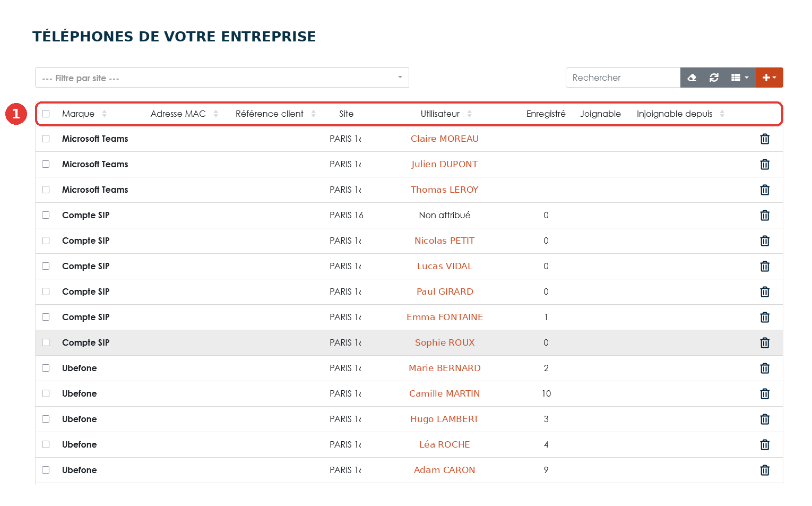
Task: Delete the Claire MOREAU phone row
Action: coord(765,139)
